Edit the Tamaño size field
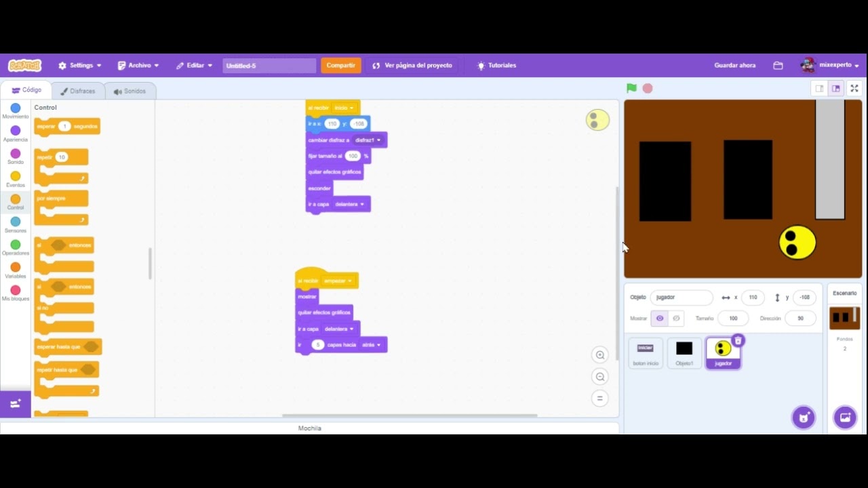Viewport: 868px width, 488px height. click(733, 319)
